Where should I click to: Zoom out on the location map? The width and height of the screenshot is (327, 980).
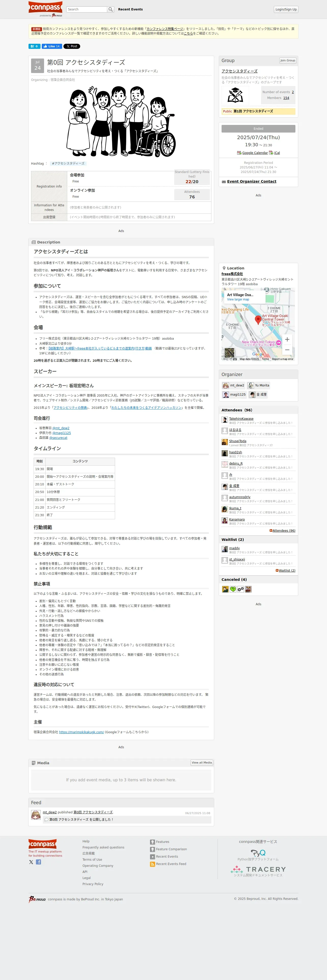coord(287,350)
